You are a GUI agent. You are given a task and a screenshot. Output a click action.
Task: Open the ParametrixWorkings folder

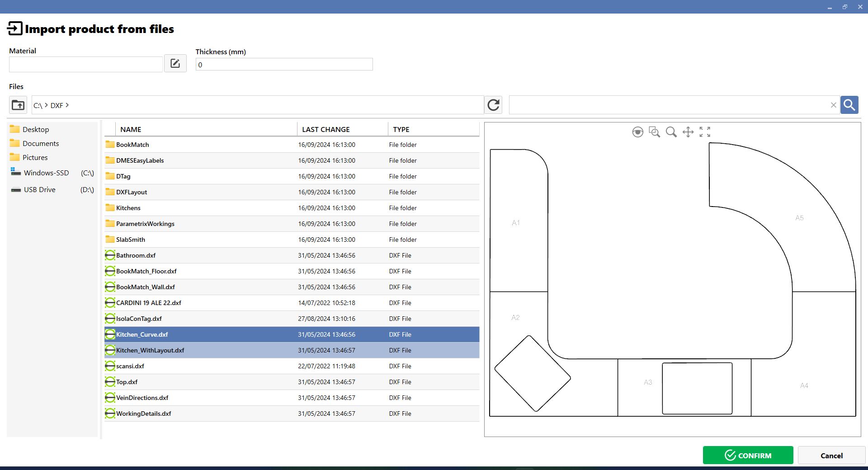[292, 224]
